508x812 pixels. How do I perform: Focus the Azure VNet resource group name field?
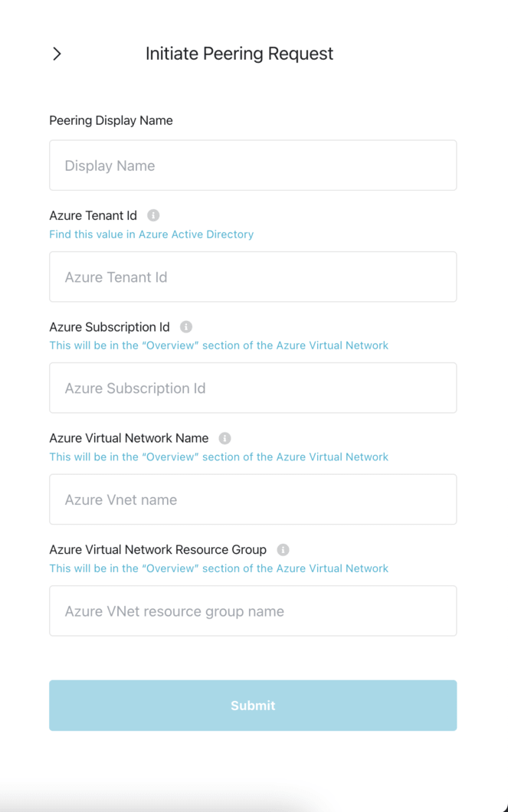tap(253, 611)
